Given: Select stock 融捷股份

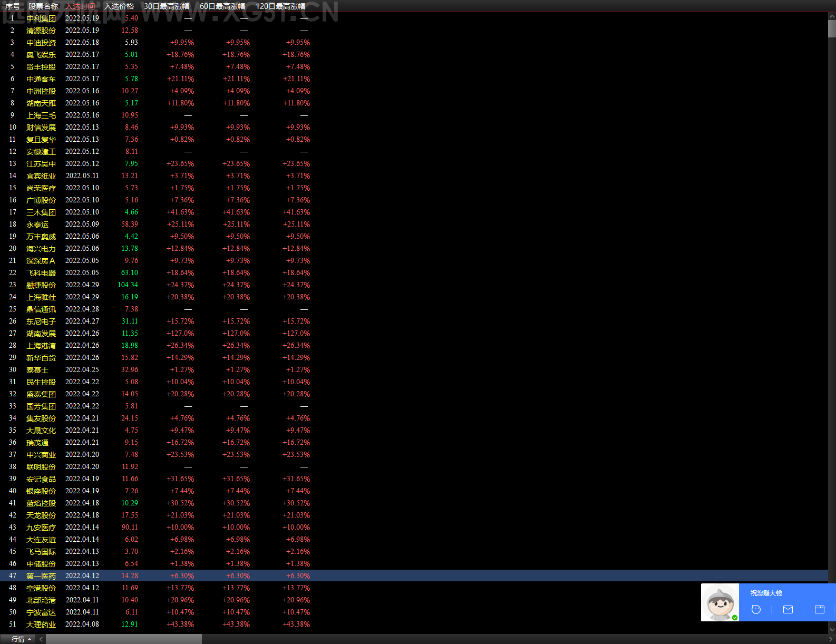Looking at the screenshot, I should click(41, 285).
